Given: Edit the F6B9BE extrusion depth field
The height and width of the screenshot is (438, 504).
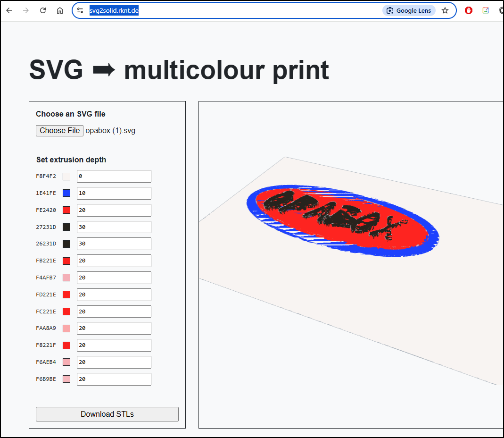Looking at the screenshot, I should pyautogui.click(x=114, y=379).
